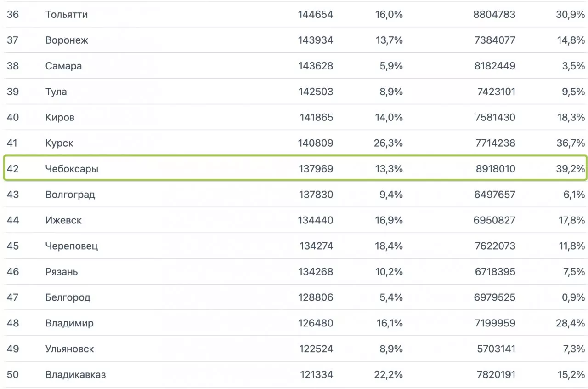Select Ульяновск in the table
The image size is (588, 389).
(x=70, y=349)
